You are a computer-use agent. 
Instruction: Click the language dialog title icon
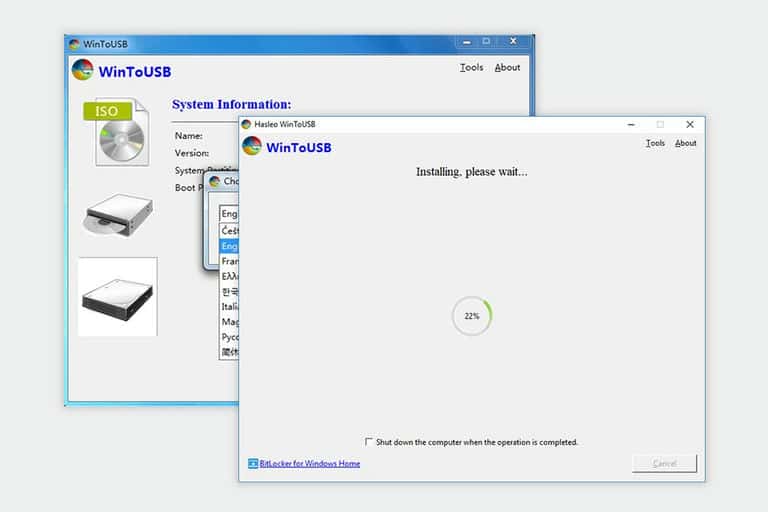click(x=215, y=182)
